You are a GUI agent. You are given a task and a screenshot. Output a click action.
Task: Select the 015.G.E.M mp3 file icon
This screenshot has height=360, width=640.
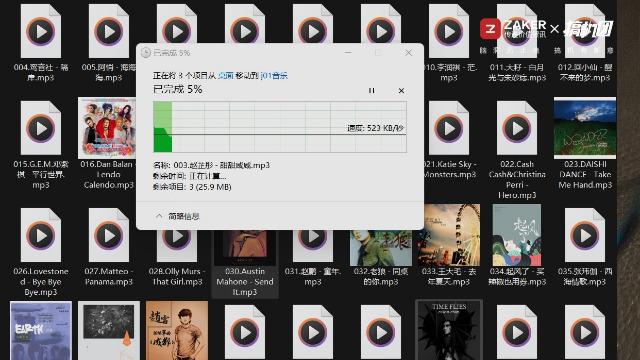pyautogui.click(x=41, y=128)
